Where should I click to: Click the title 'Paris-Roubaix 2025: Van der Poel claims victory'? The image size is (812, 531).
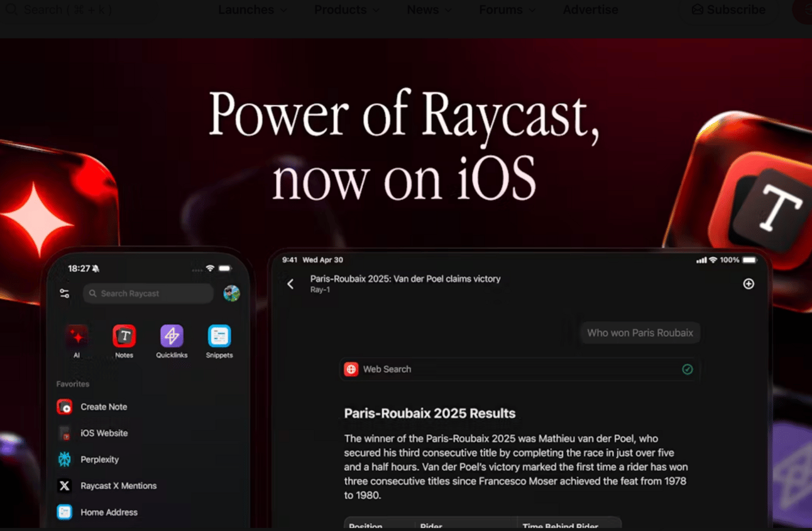(x=405, y=279)
